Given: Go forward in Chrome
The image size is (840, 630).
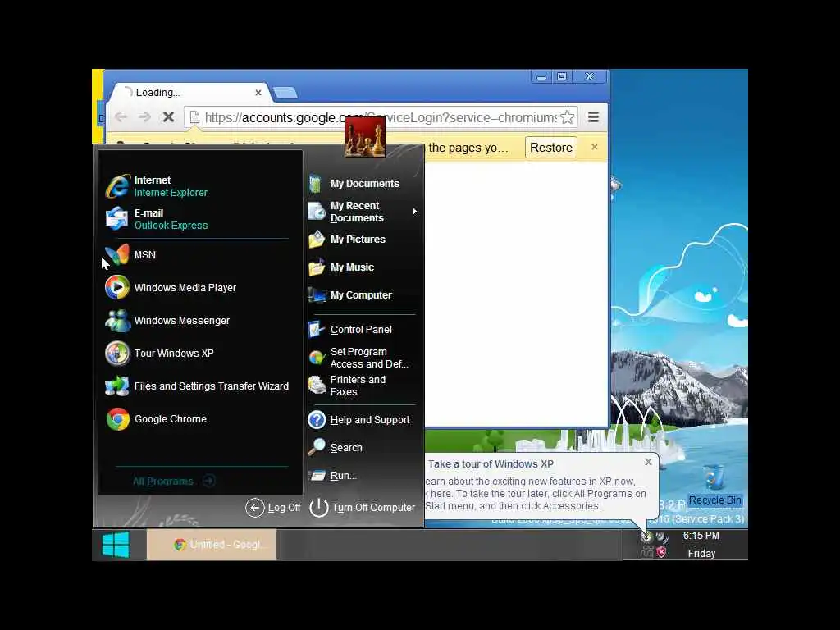Looking at the screenshot, I should tap(144, 116).
